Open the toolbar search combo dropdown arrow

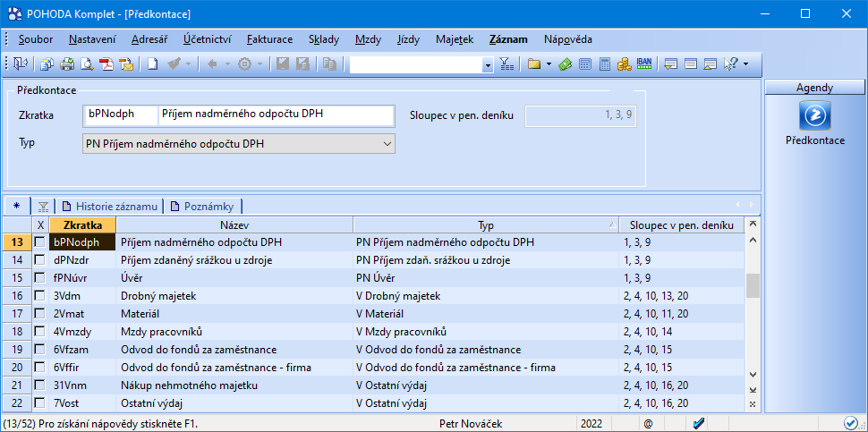[x=488, y=65]
